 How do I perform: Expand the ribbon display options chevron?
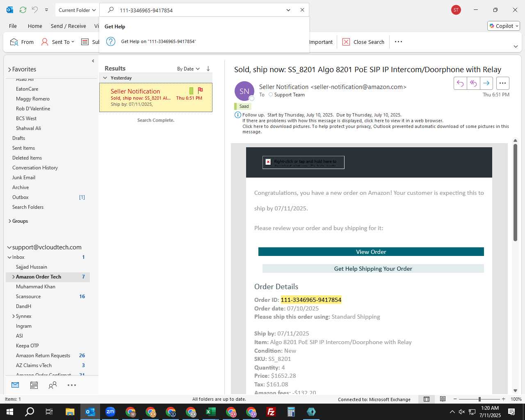[516, 46]
